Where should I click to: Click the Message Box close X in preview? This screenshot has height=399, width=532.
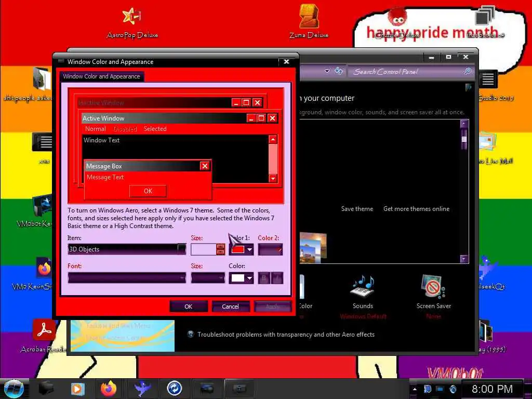pyautogui.click(x=204, y=166)
